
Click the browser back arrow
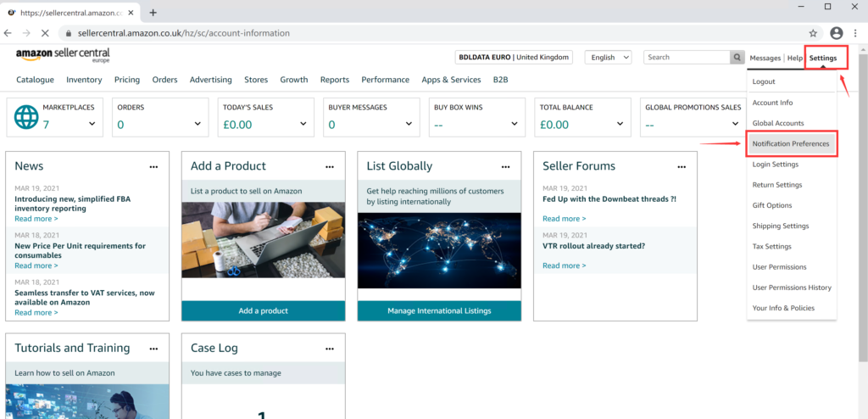8,33
